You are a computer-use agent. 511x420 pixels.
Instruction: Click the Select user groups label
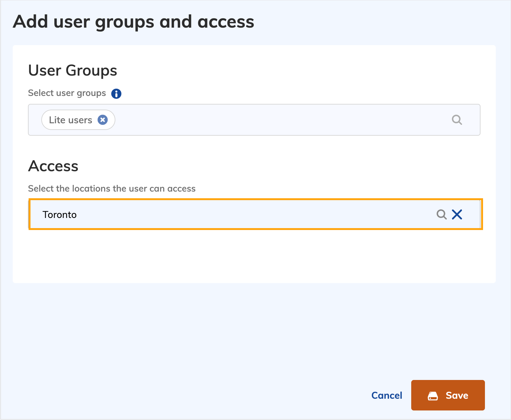pyautogui.click(x=67, y=93)
